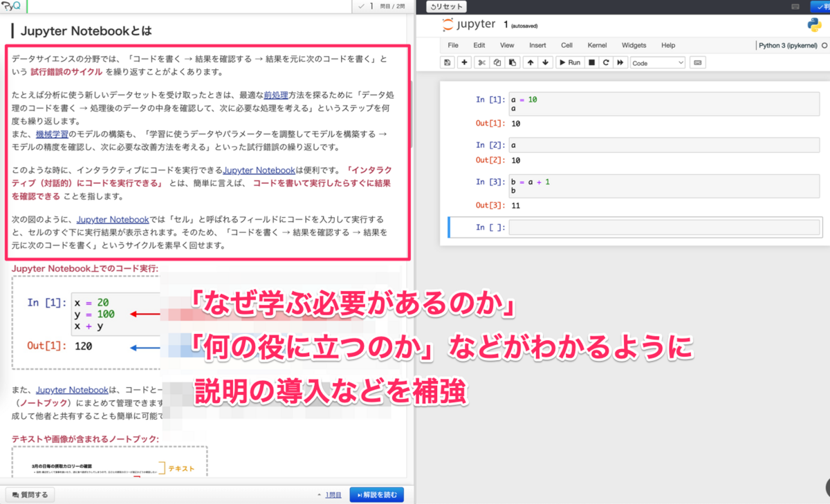Click the Out[3] result 11
This screenshot has width=830, height=504.
click(x=516, y=205)
